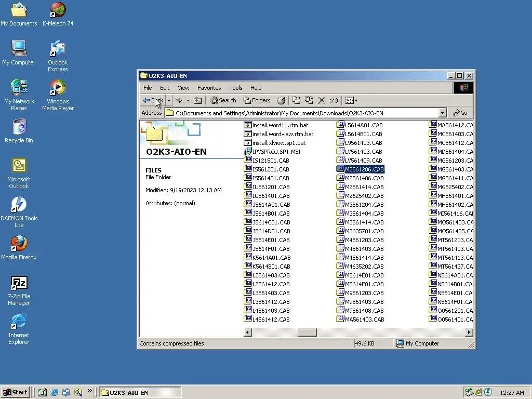This screenshot has width=532, height=399.
Task: Click Internet Explorer quick launch icon
Action: point(54,392)
